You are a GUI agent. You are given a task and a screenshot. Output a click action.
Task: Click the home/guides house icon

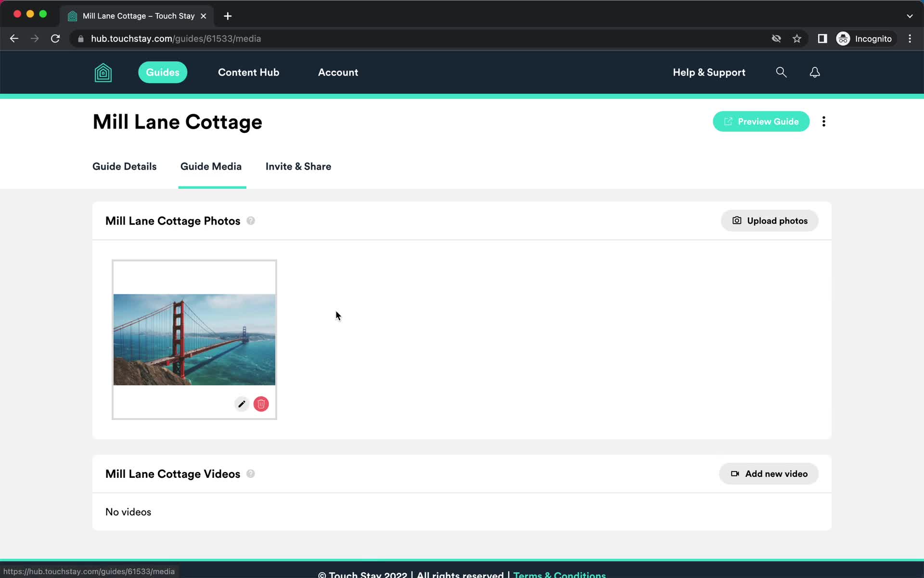103,73
